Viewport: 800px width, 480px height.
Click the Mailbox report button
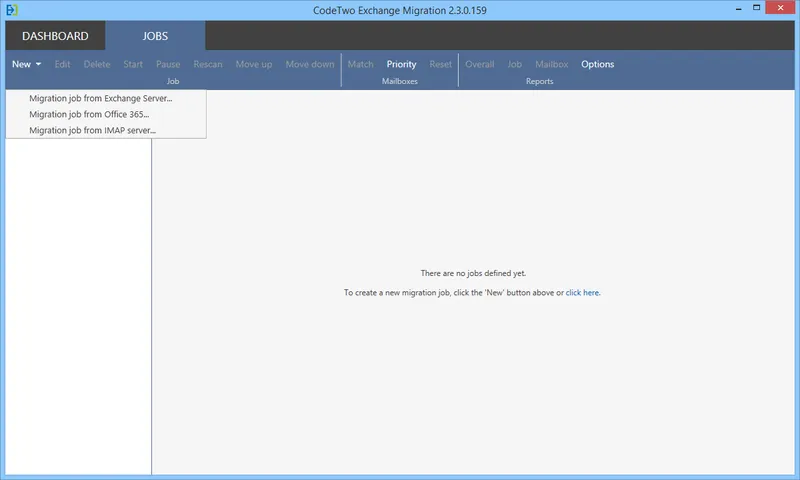[551, 64]
